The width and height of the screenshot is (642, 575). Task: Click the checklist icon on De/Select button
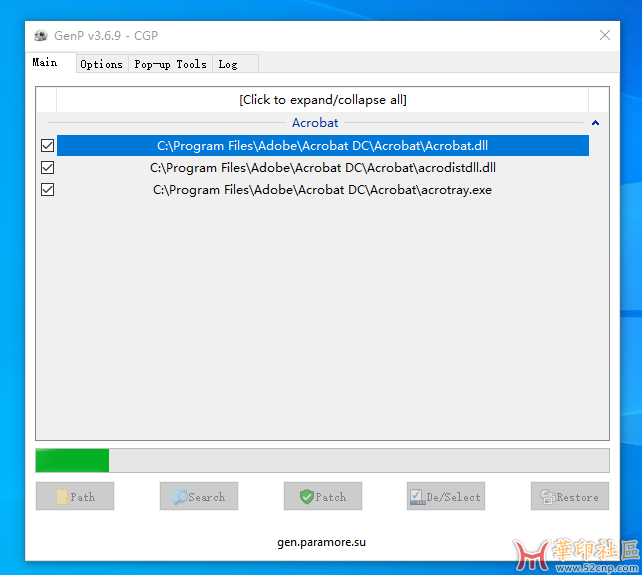pyautogui.click(x=418, y=497)
